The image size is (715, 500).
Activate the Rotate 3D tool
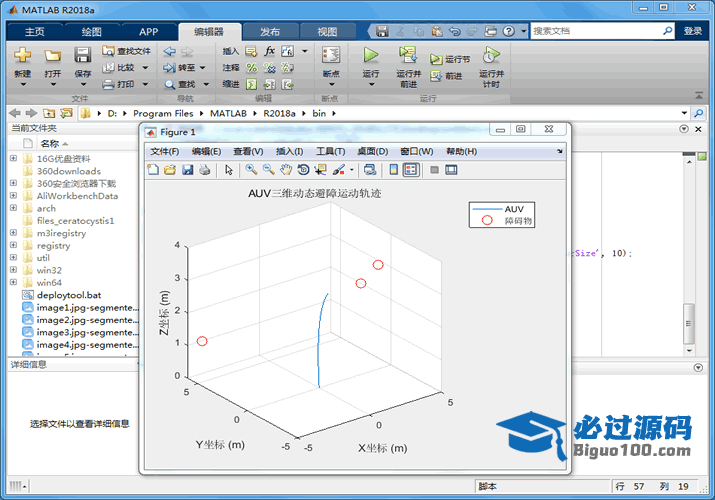pyautogui.click(x=302, y=170)
